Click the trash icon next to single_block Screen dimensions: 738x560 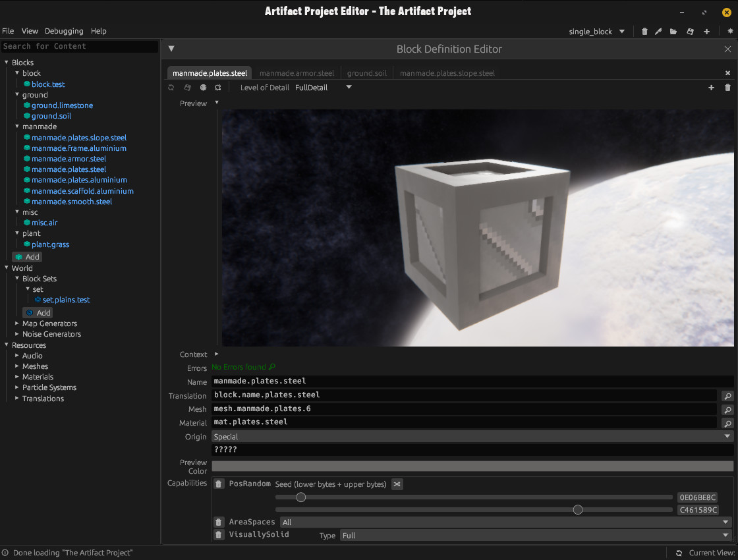[x=644, y=32]
